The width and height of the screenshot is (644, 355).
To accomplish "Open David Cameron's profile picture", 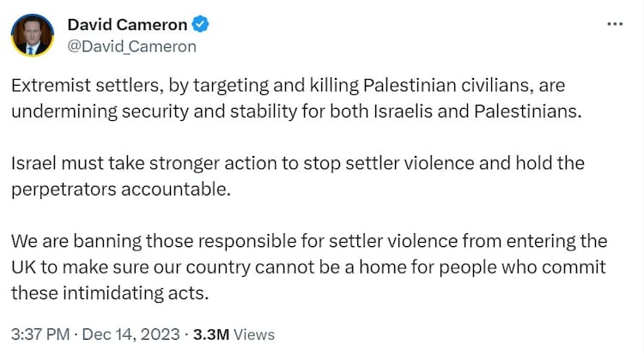I will point(33,35).
